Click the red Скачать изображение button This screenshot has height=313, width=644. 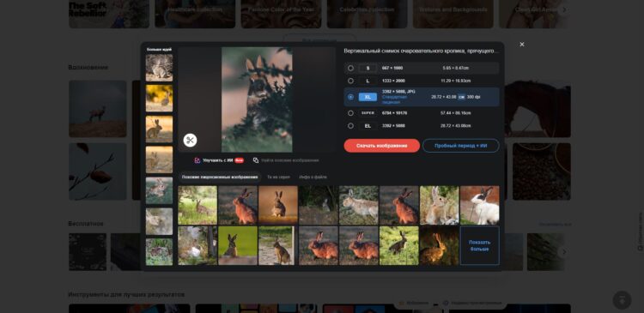coord(381,146)
